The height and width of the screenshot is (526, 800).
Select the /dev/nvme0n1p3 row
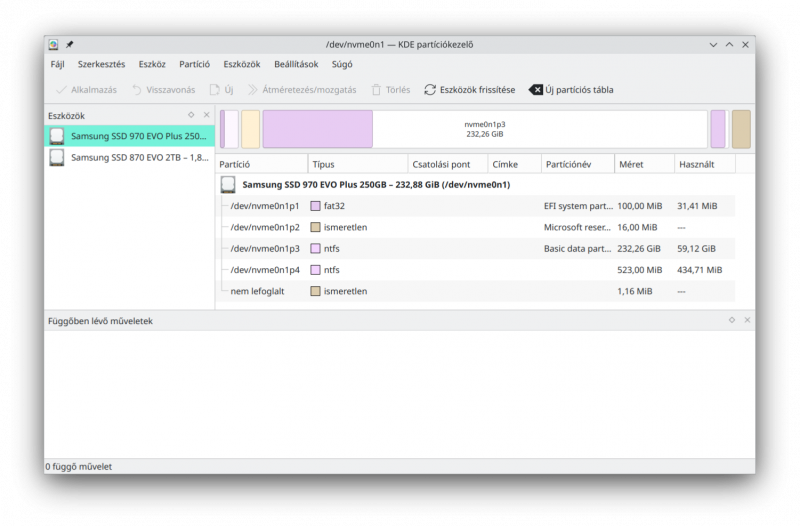[477, 249]
